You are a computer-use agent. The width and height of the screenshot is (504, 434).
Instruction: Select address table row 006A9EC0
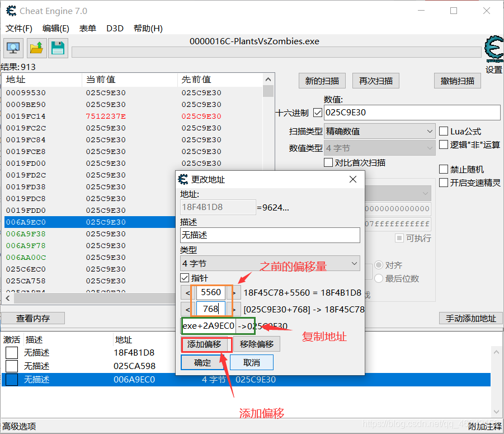(x=246, y=380)
